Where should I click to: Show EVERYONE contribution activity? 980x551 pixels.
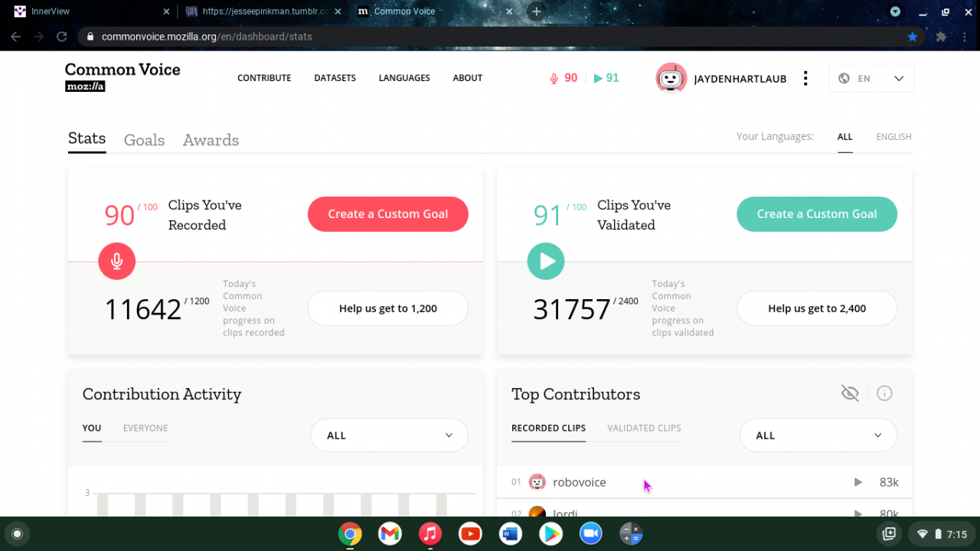(145, 428)
